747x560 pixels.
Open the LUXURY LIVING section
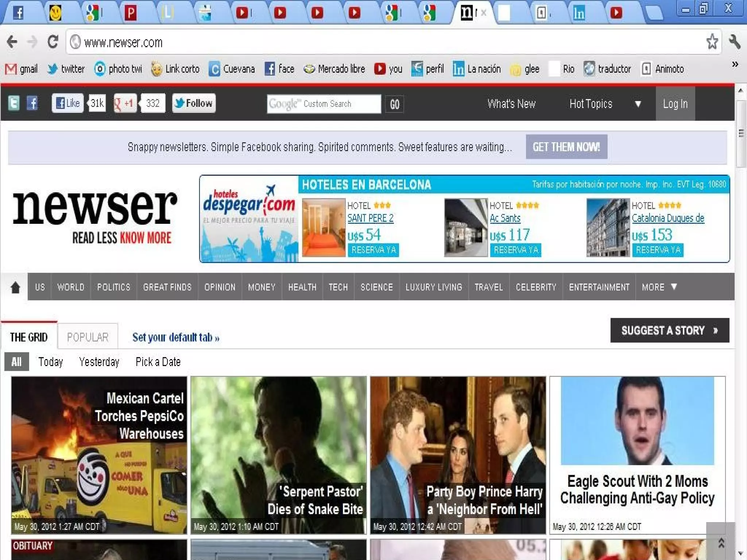(434, 287)
